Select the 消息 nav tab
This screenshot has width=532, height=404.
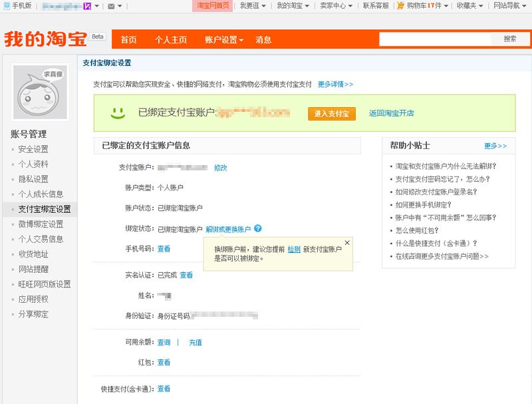tap(263, 40)
